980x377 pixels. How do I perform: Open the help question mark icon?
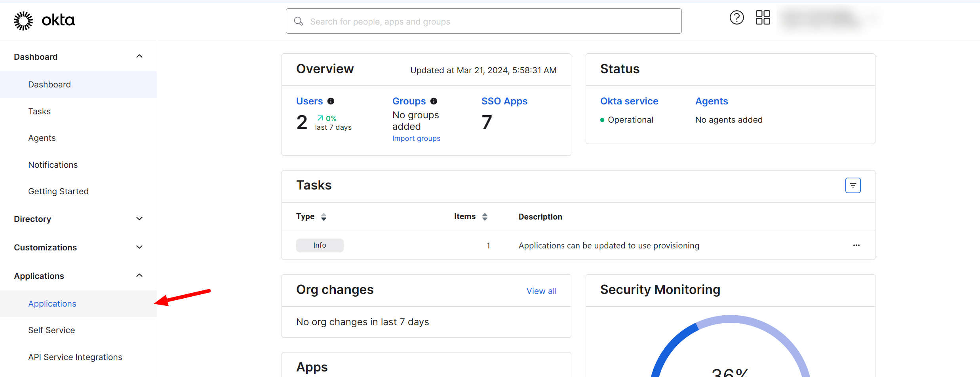(736, 18)
